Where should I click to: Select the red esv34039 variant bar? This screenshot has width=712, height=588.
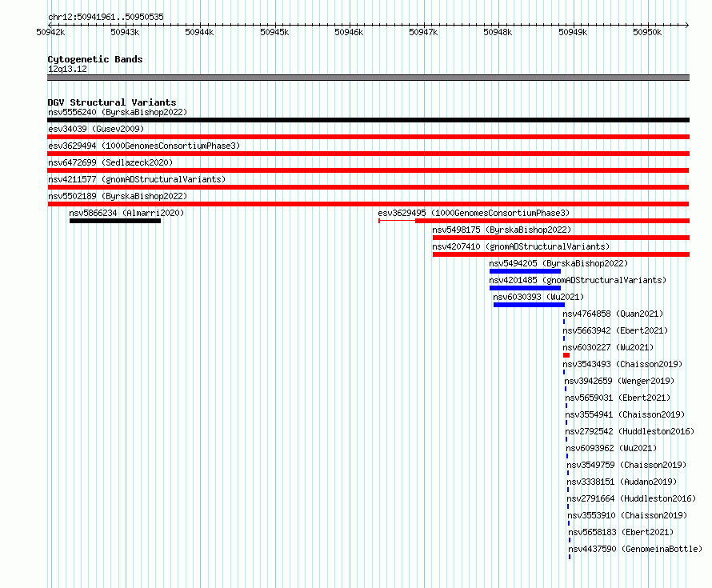point(368,137)
